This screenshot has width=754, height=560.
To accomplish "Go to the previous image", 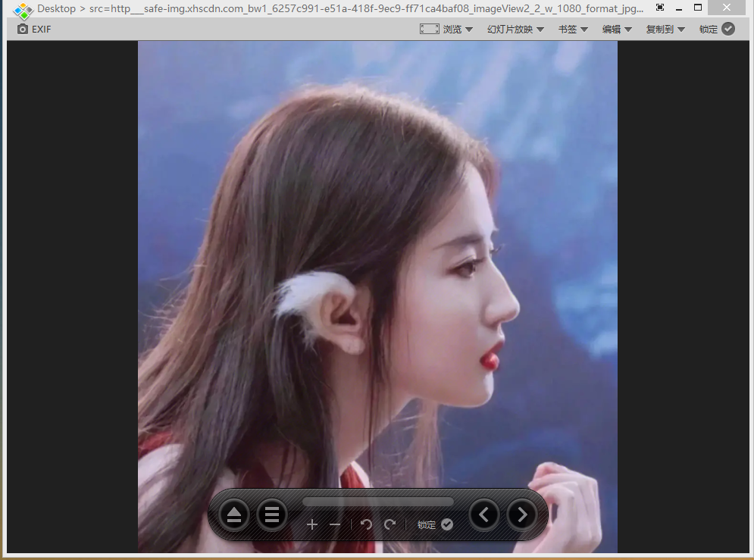I will 484,515.
